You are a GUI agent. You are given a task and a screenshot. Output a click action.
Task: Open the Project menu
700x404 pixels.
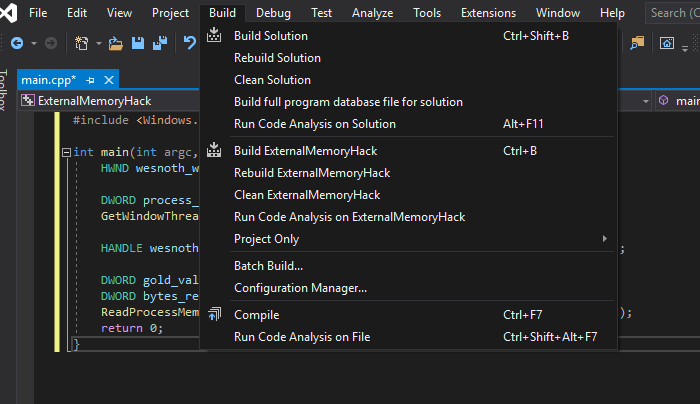(170, 13)
